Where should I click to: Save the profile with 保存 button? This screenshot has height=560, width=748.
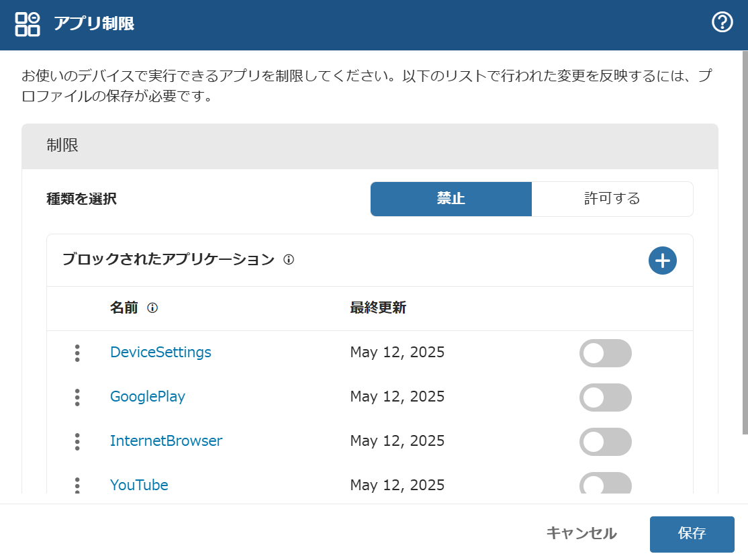692,534
